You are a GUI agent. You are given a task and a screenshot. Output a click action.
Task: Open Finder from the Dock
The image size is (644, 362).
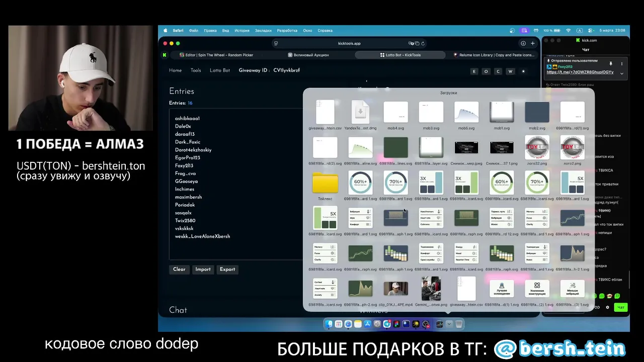click(329, 324)
